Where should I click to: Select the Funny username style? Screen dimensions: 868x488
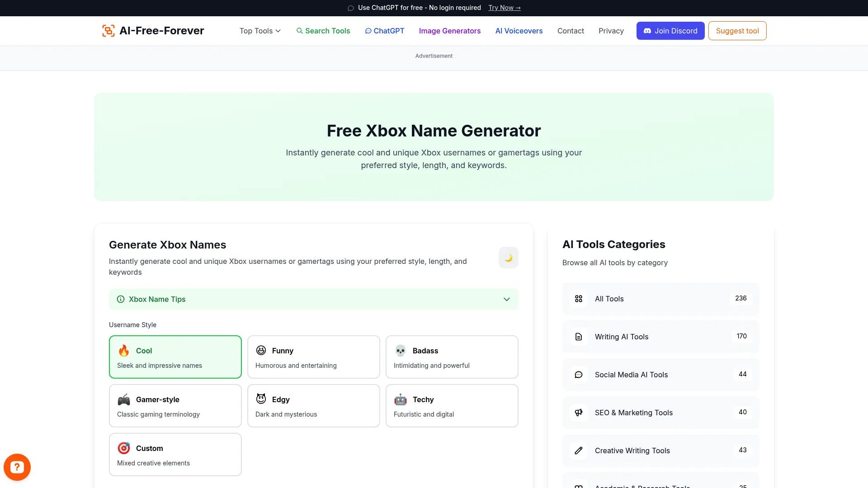click(313, 357)
